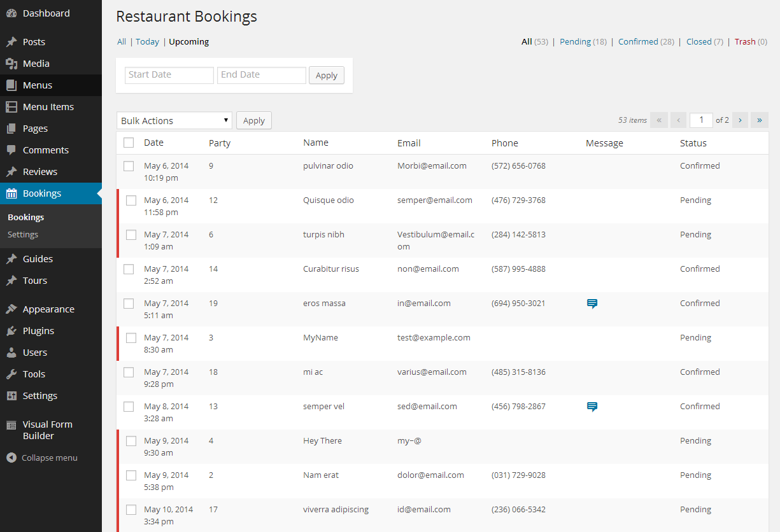
Task: Open Media library icon in sidebar
Action: click(11, 64)
